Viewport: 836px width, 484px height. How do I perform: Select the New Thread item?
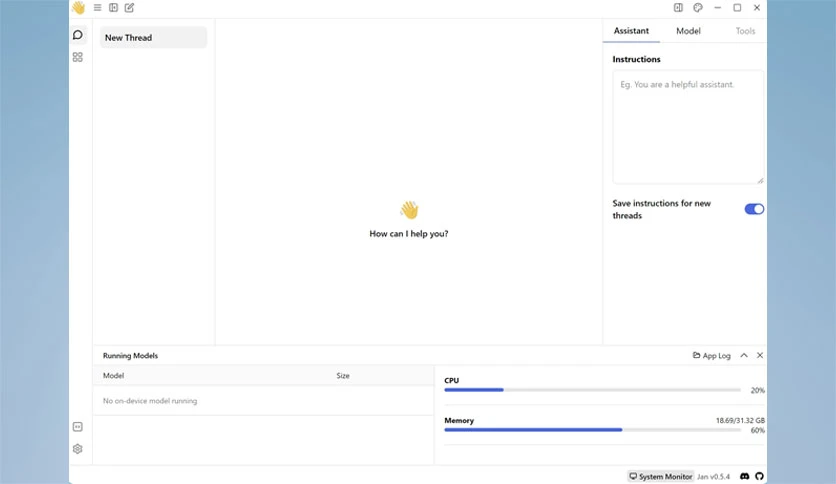coord(154,38)
